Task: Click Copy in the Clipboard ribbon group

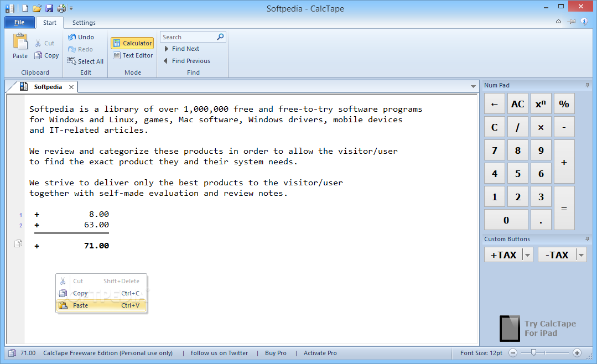Action: coord(46,55)
